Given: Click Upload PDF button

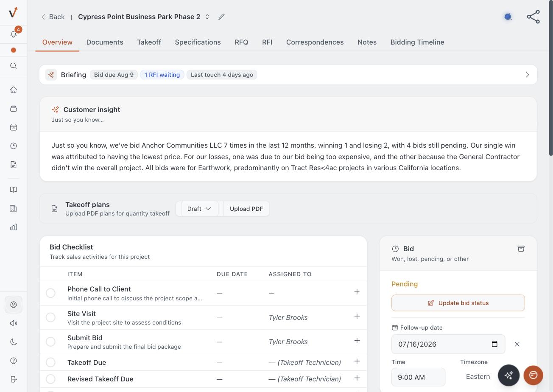Looking at the screenshot, I should click(246, 209).
